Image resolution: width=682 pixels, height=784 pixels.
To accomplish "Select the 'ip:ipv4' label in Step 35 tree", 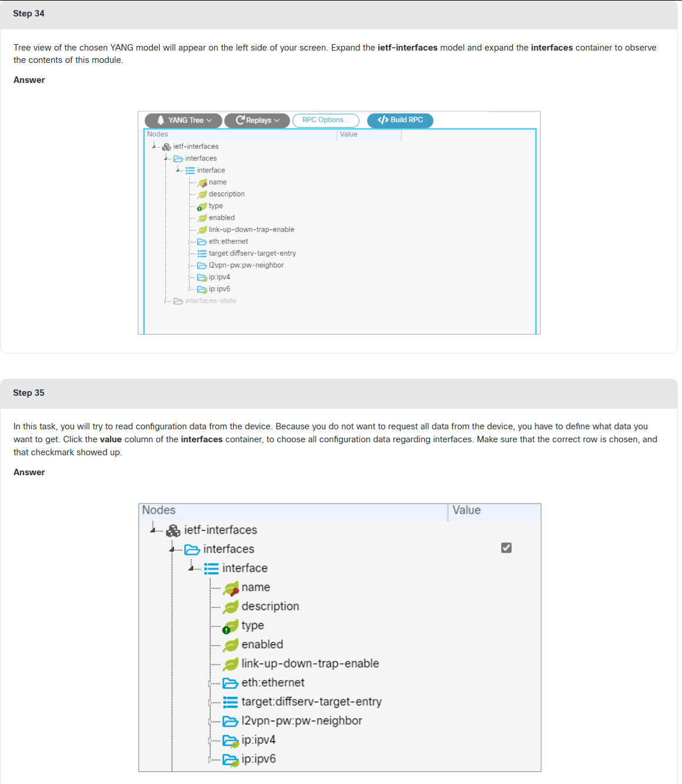I will (258, 740).
